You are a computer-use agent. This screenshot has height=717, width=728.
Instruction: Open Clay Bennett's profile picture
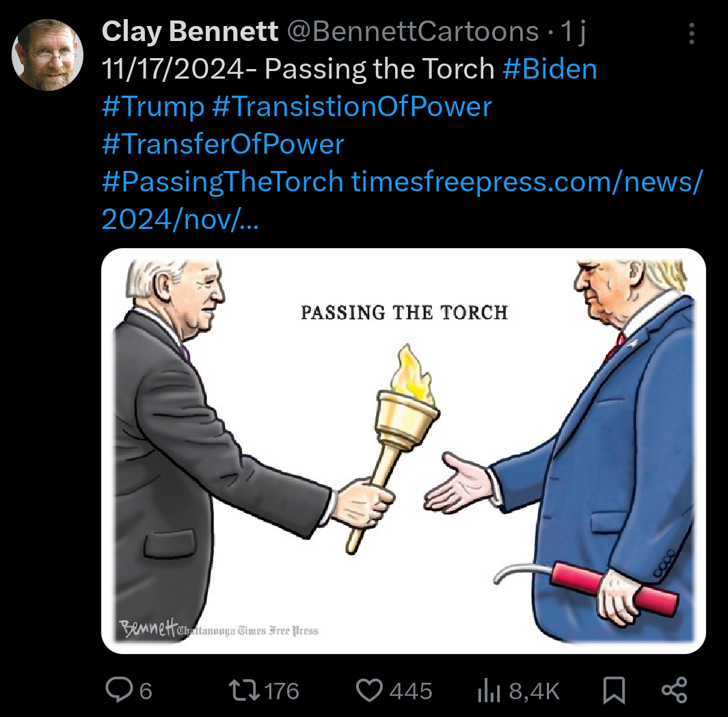(x=47, y=55)
